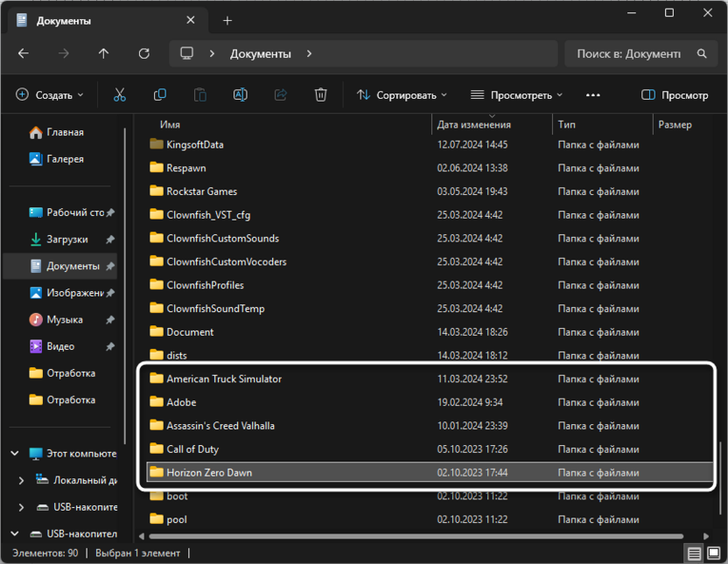Switch to large icons view button
Screen dimensions: 728x564
point(714,554)
